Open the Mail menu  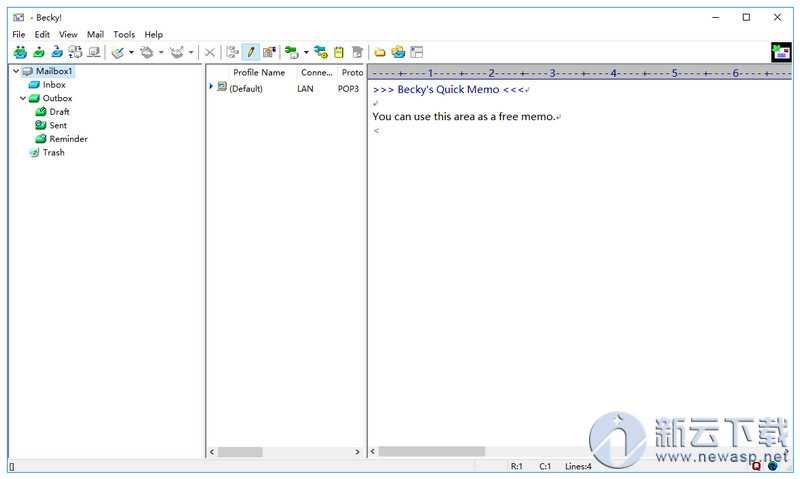pos(95,34)
